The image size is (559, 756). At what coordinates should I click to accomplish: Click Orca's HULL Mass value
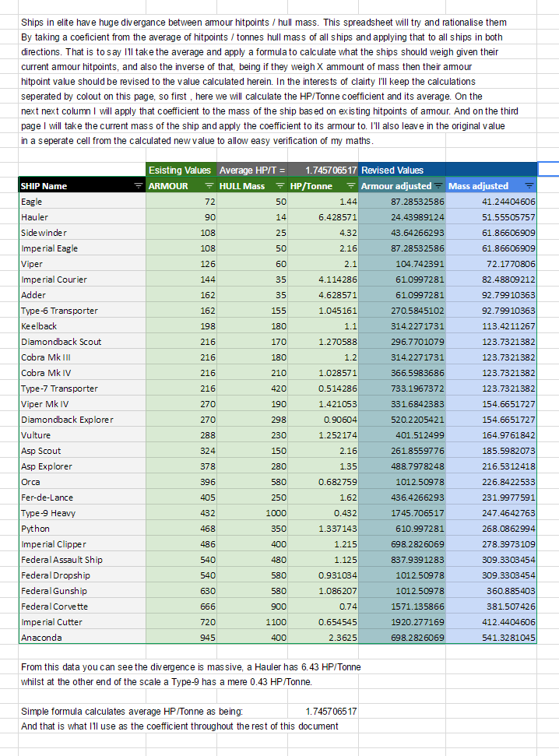point(252,482)
